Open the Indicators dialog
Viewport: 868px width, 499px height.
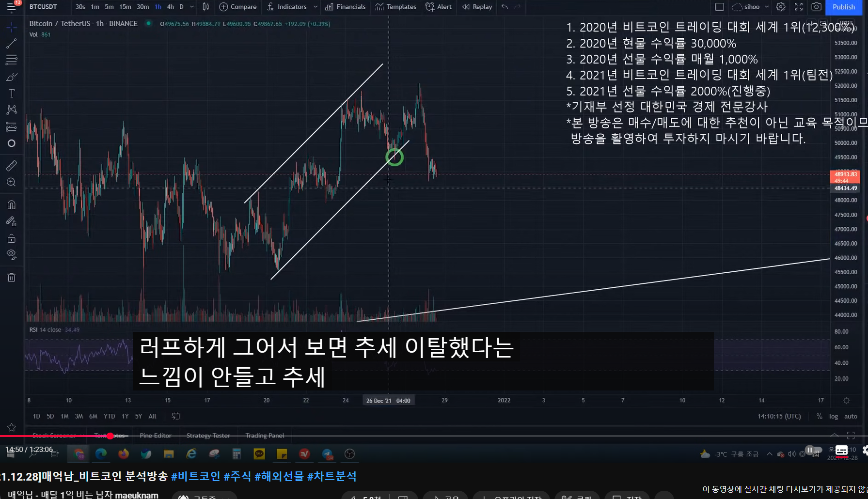286,7
